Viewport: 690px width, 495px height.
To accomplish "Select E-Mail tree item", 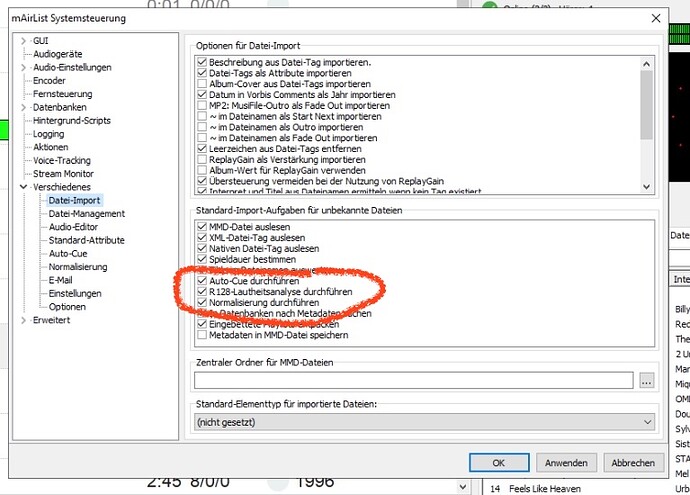I will click(60, 280).
